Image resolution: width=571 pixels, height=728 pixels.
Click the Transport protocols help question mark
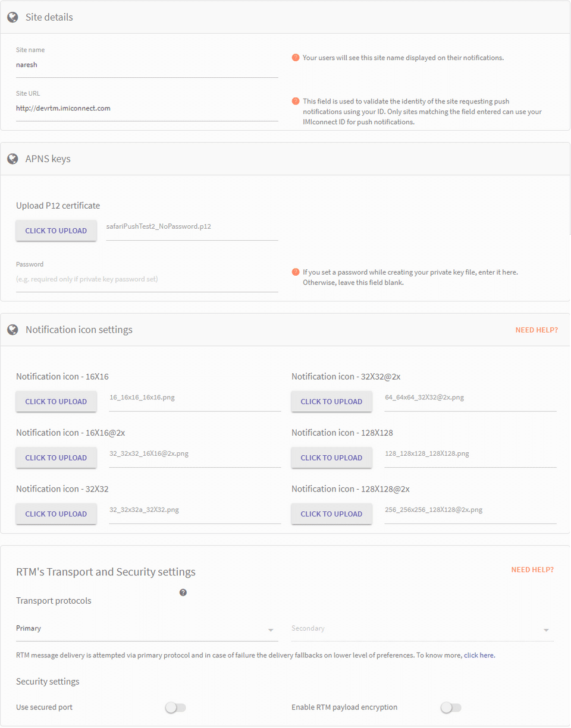click(183, 593)
